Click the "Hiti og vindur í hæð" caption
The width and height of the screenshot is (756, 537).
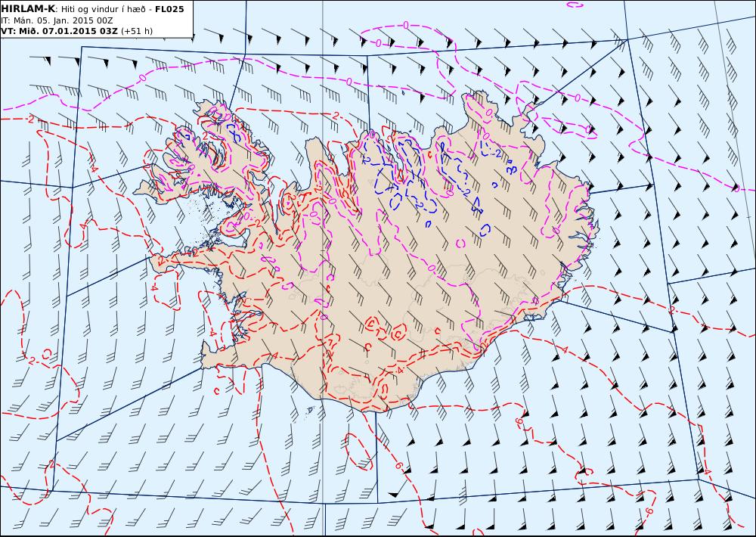[102, 9]
